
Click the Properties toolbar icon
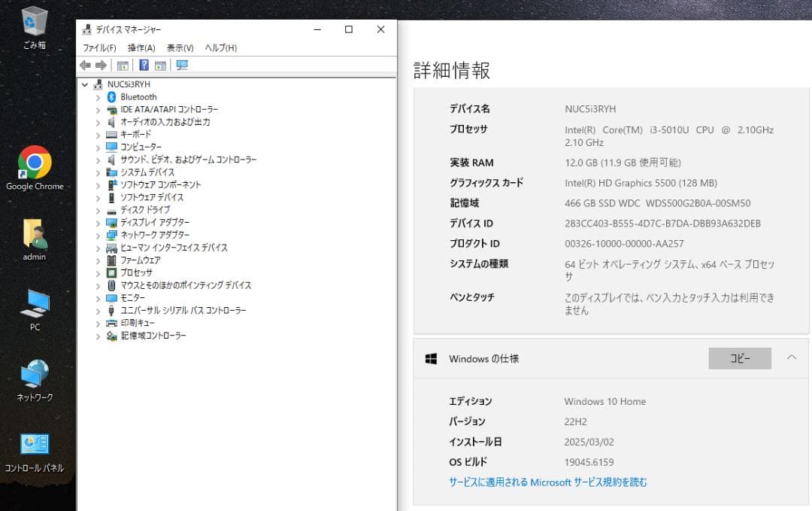(160, 65)
